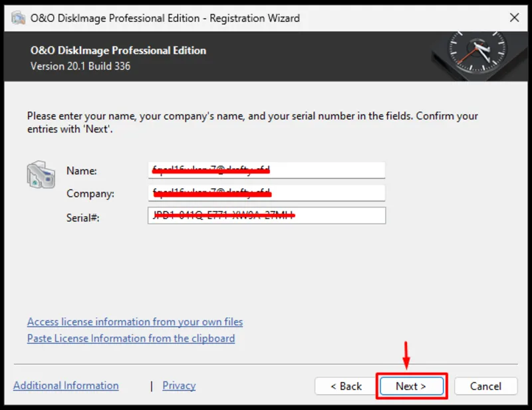Go back with the < Back button
The height and width of the screenshot is (410, 532).
[346, 386]
